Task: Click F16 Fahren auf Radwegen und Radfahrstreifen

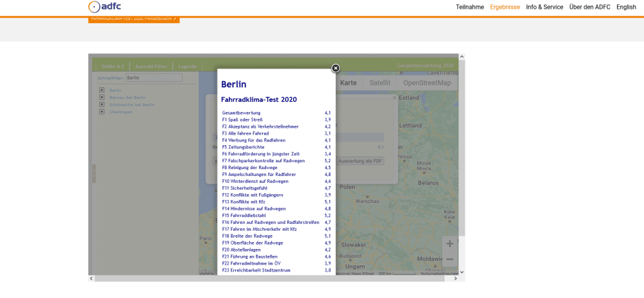Action: click(x=277, y=222)
